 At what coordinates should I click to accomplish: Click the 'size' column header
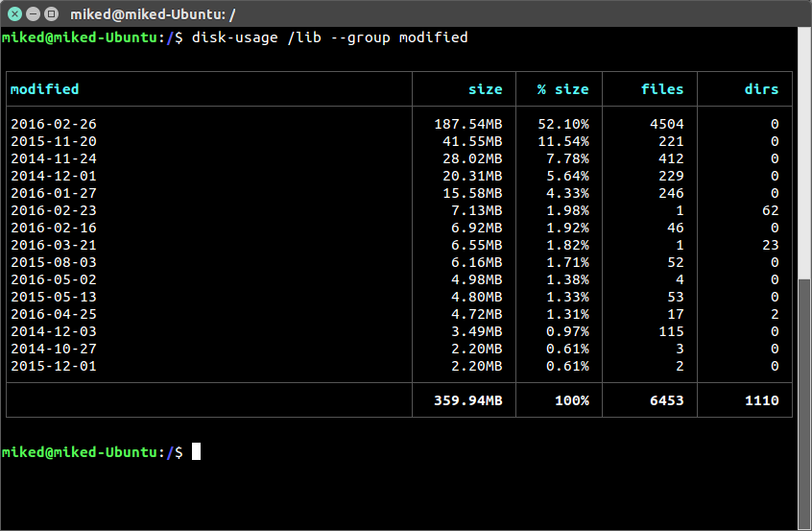click(x=486, y=89)
